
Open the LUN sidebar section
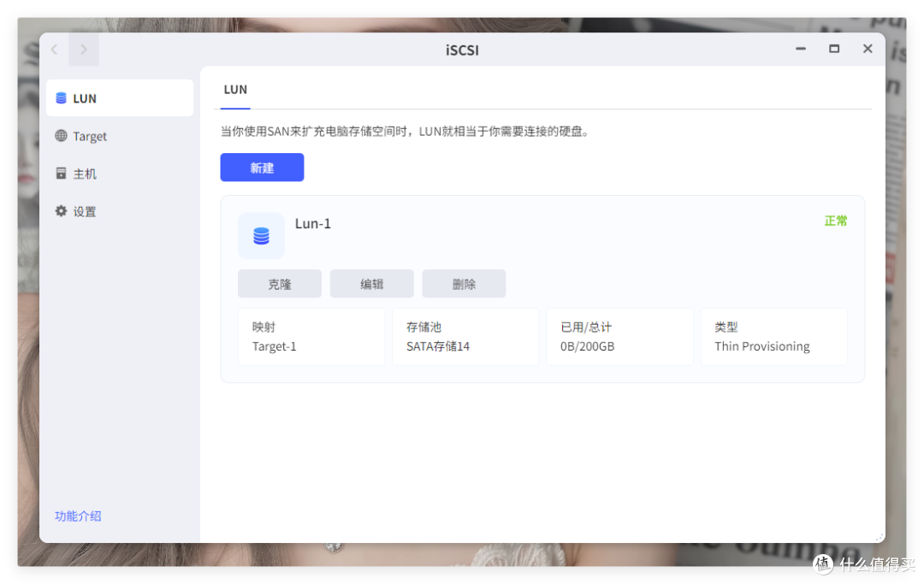click(120, 97)
